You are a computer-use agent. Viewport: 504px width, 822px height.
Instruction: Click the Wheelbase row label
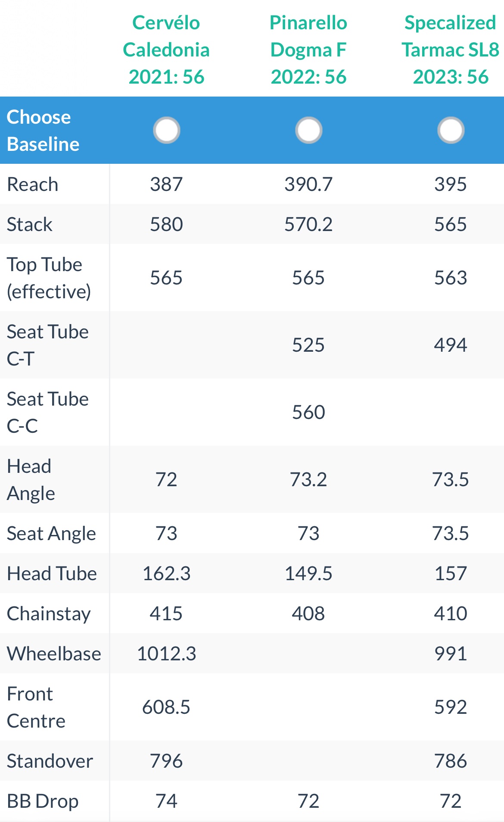point(54,653)
